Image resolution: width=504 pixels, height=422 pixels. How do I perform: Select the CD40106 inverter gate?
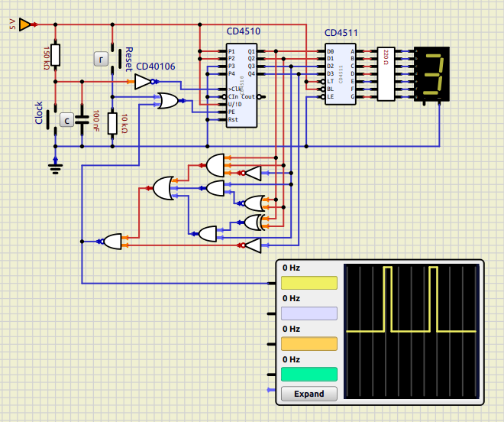[143, 82]
